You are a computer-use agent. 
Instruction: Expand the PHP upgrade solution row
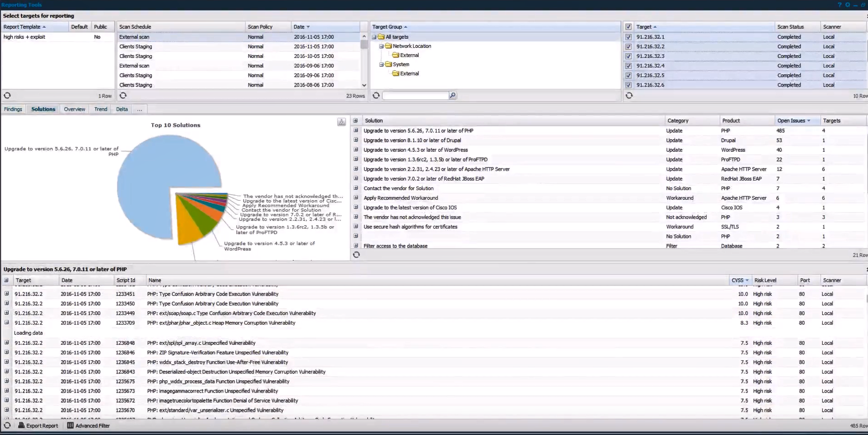pos(356,130)
